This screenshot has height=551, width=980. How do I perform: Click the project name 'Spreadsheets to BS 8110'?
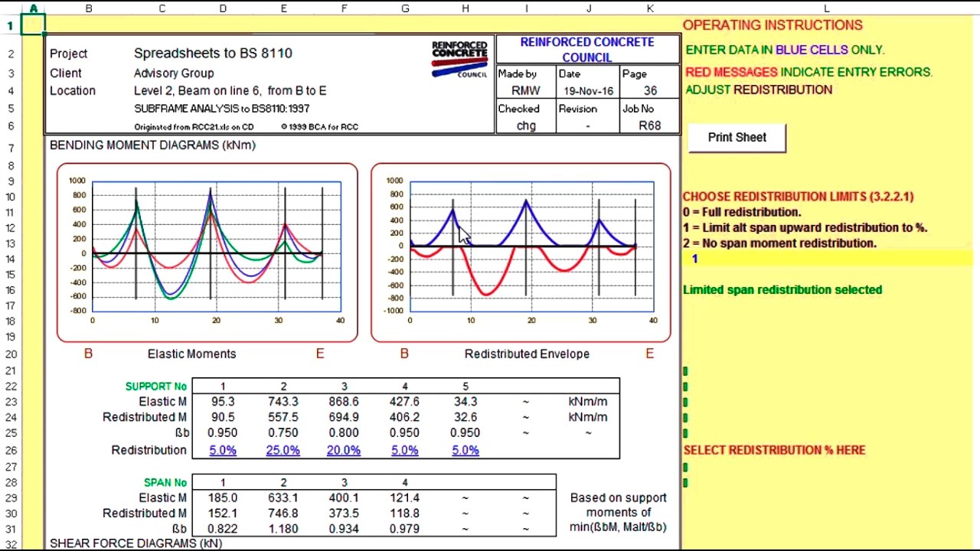(x=213, y=54)
